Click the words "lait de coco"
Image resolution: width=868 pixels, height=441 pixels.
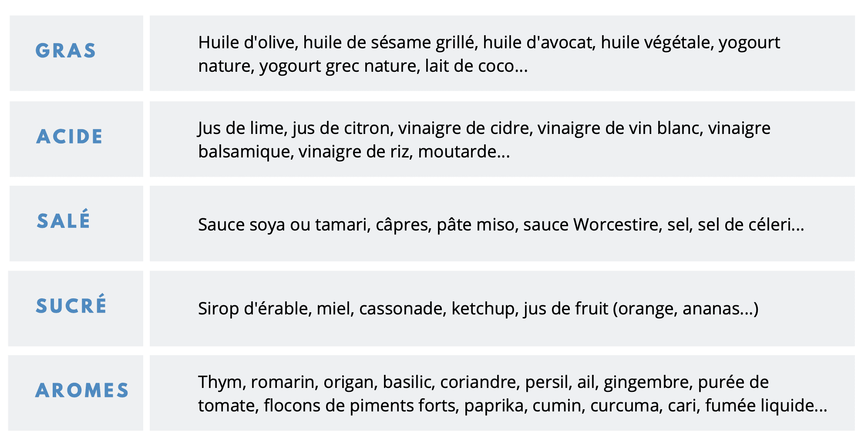[x=470, y=66]
